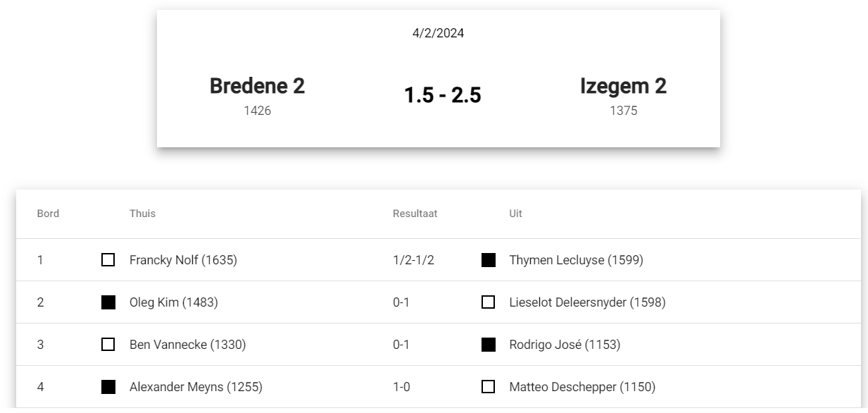Screen dimensions: 868x413
Task: Select the Izegem 2 team name
Action: pos(623,86)
